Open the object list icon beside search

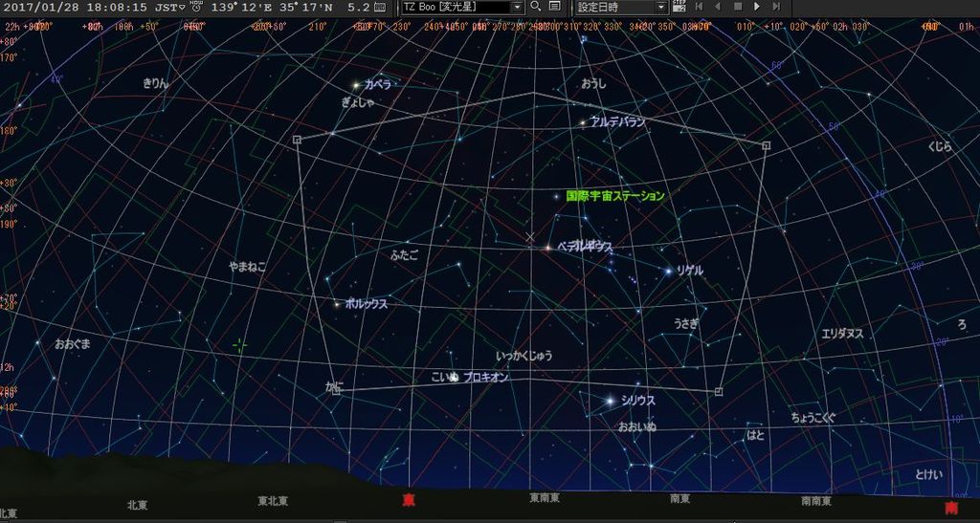tap(554, 7)
